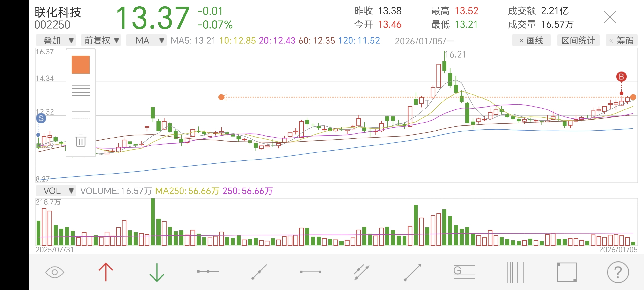
Task: Select the rectangle drawing tool
Action: (567, 272)
